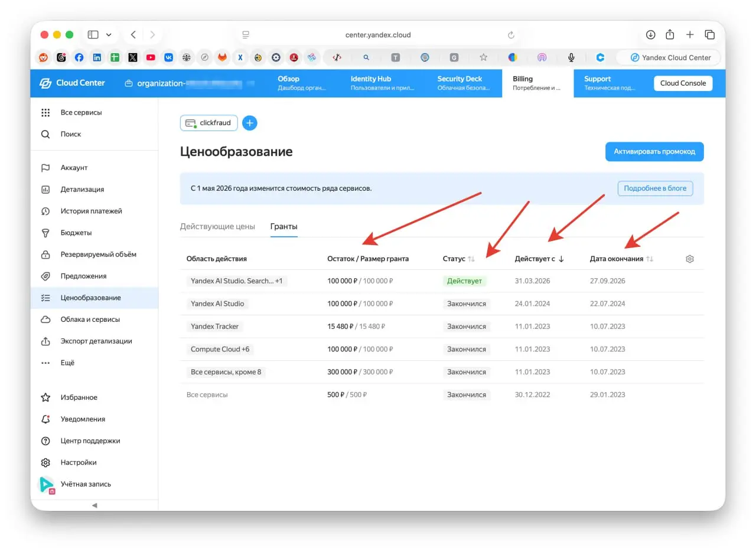
Task: Select the Billing tab in header
Action: pos(537,83)
